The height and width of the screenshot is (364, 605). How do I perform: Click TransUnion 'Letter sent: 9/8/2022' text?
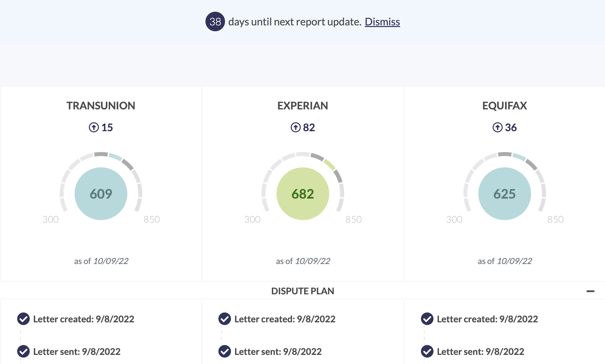click(x=77, y=352)
